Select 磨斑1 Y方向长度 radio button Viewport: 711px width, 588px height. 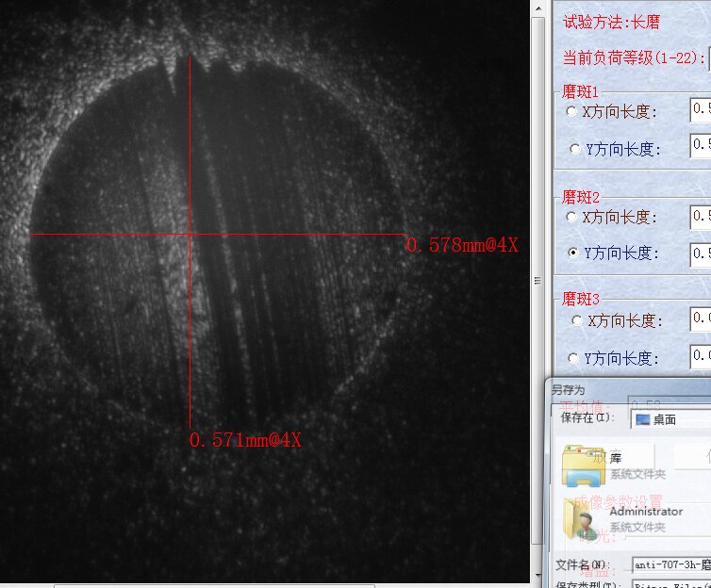pyautogui.click(x=574, y=149)
